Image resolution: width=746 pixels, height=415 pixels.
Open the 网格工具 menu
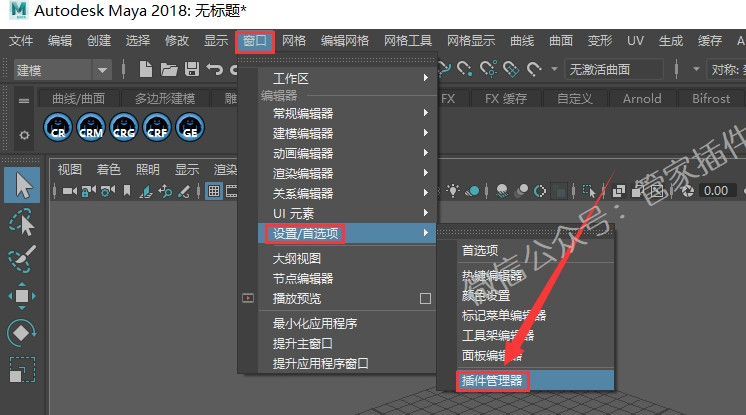point(408,41)
